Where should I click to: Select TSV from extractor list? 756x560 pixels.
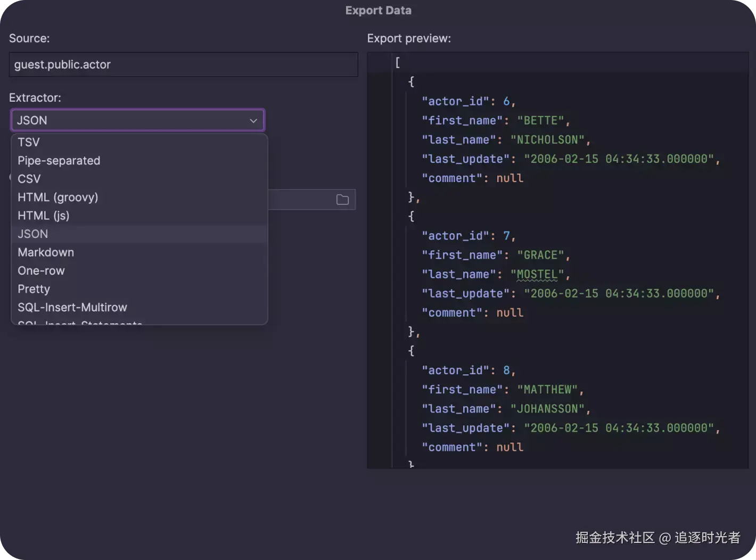click(29, 142)
